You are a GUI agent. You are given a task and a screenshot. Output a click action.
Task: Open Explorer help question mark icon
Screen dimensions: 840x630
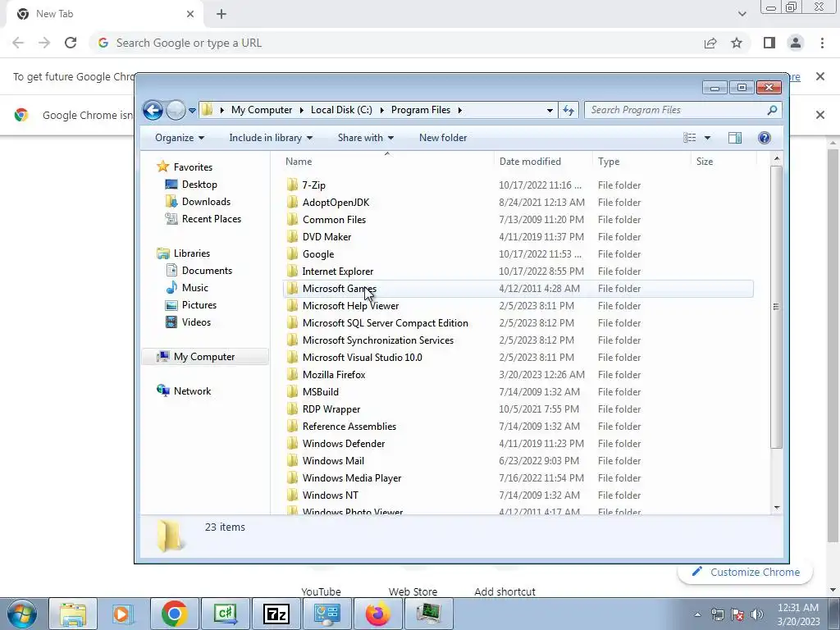(765, 138)
